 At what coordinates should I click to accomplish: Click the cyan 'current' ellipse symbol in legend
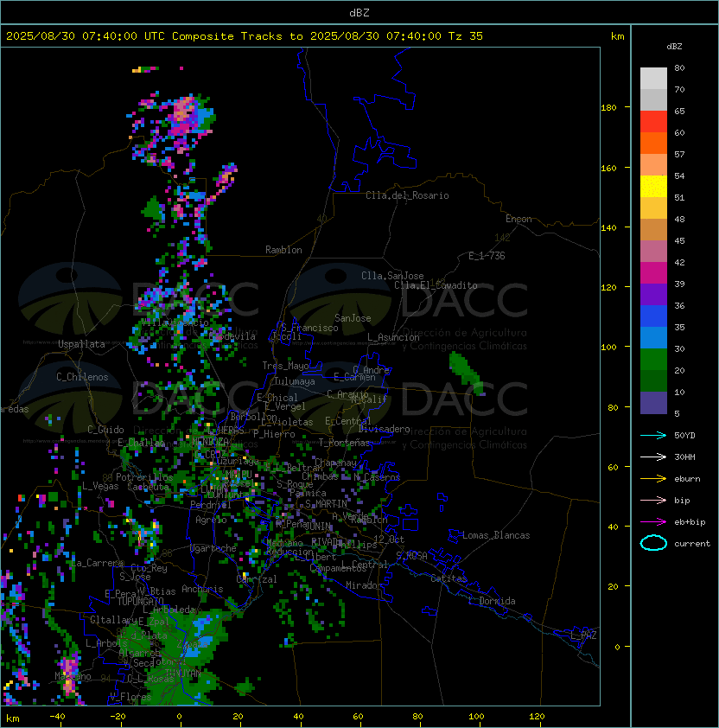tap(653, 543)
